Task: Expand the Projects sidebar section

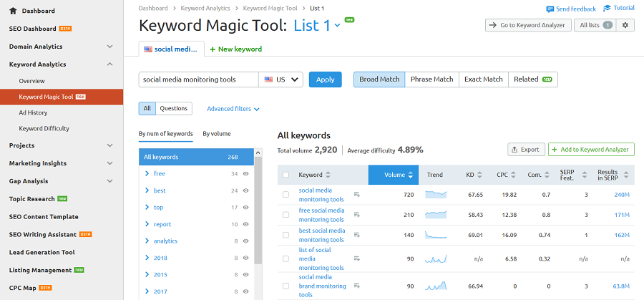Action: point(109,145)
